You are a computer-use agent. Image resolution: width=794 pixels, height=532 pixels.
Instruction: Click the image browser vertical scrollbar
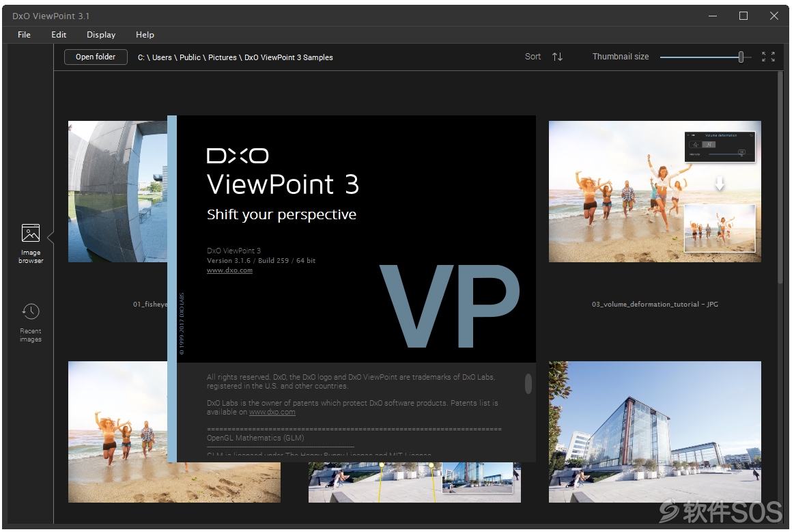(x=780, y=178)
